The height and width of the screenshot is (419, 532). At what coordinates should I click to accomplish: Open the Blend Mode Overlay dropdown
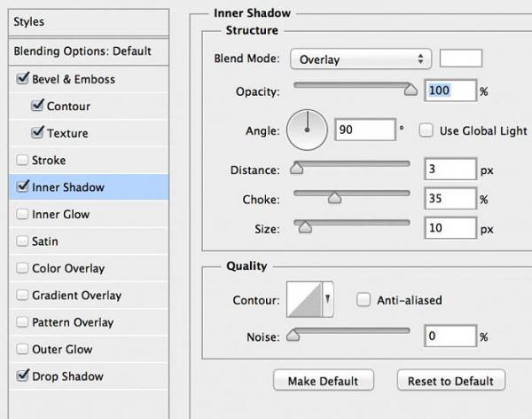point(360,59)
